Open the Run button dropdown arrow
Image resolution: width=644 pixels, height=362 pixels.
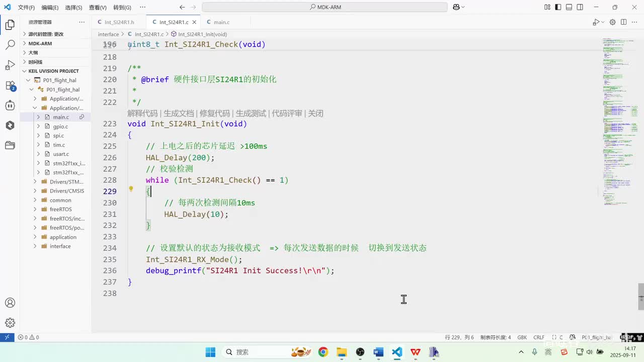(602, 22)
